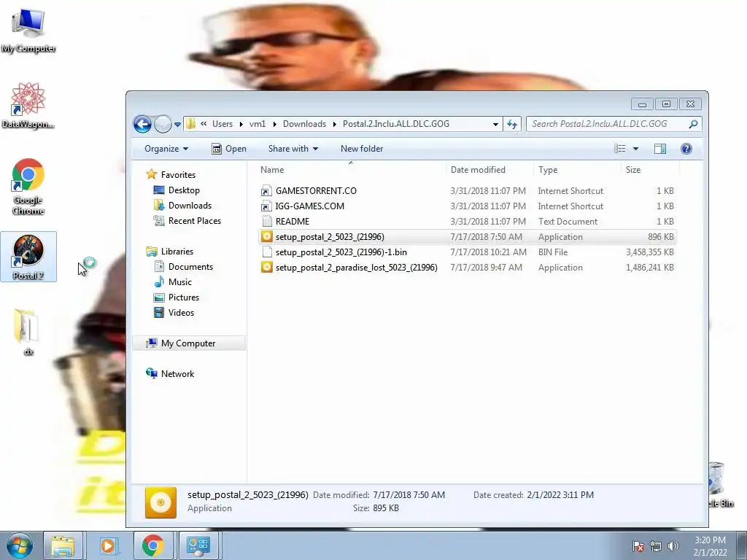Click the large installer thumbnail in the details pane
The height and width of the screenshot is (560, 747).
(x=160, y=502)
